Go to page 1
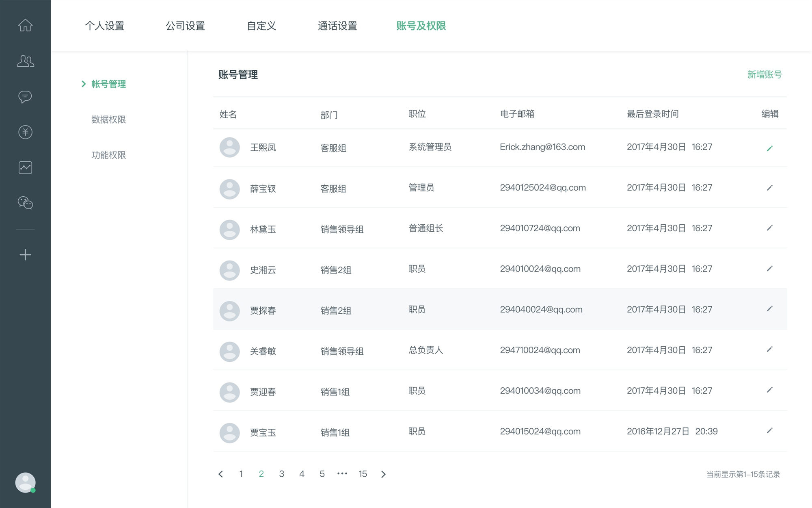Screen dimensions: 812x508 pos(241,474)
